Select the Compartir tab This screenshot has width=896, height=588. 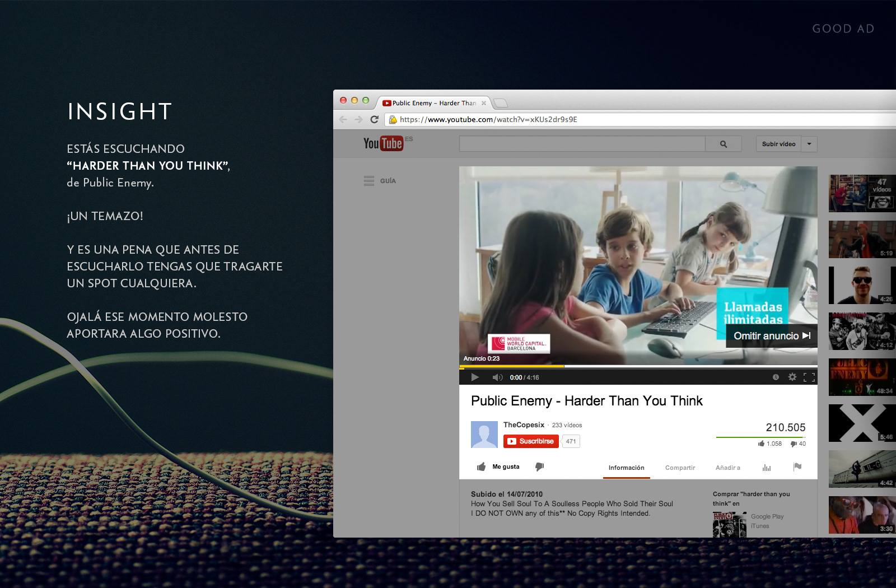(x=680, y=468)
